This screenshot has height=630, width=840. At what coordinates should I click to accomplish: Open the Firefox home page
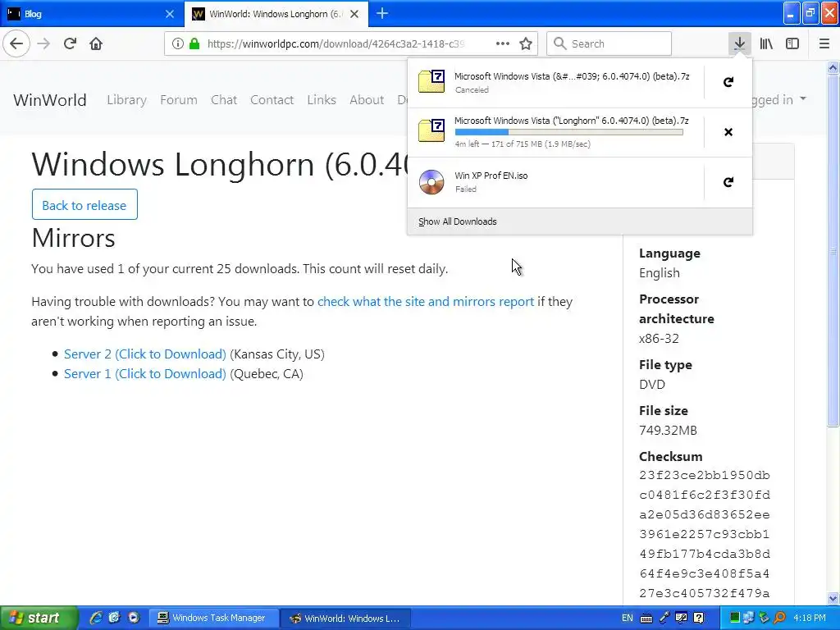pyautogui.click(x=96, y=43)
